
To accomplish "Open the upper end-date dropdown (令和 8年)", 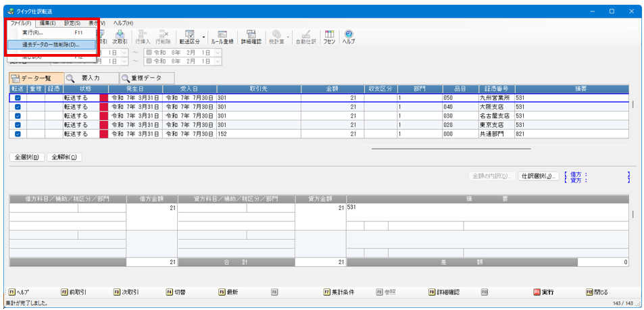I will pos(216,52).
